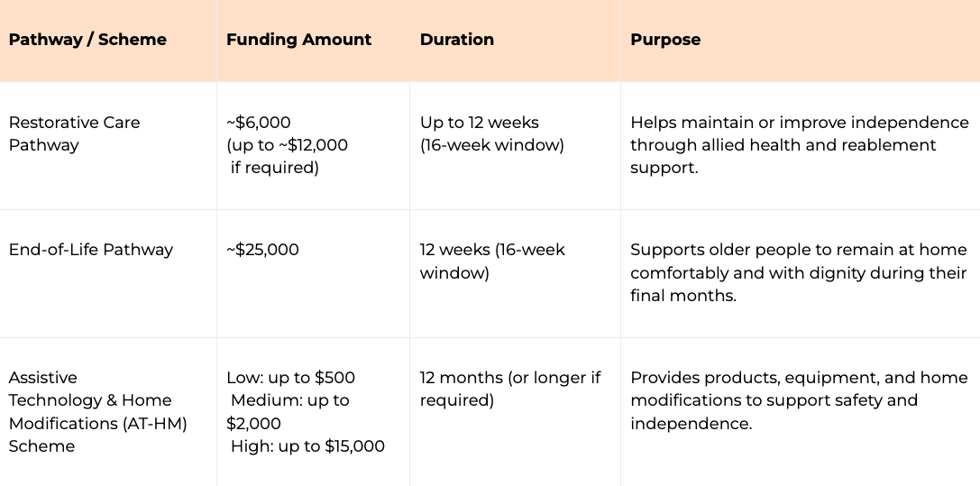
Task: Click the High: up to $15,000 text
Action: coord(307,446)
